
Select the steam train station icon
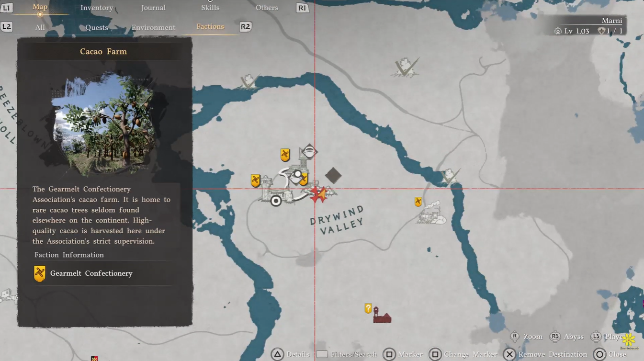(x=431, y=212)
